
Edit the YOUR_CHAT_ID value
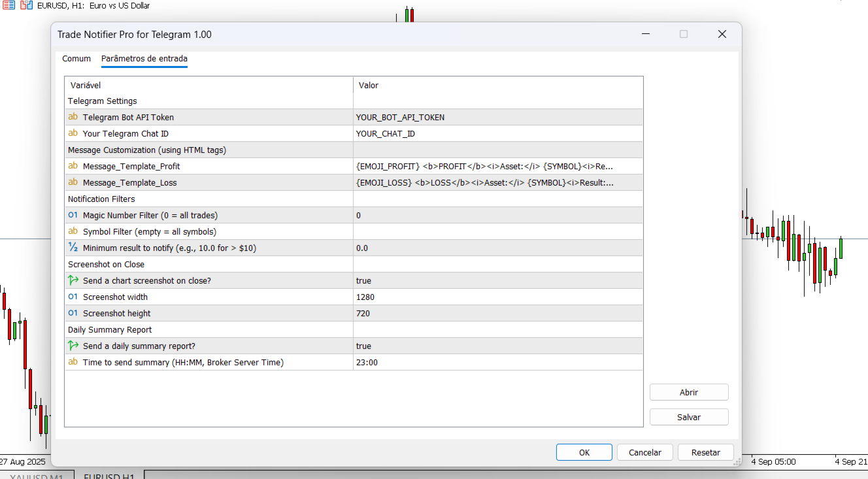click(498, 133)
